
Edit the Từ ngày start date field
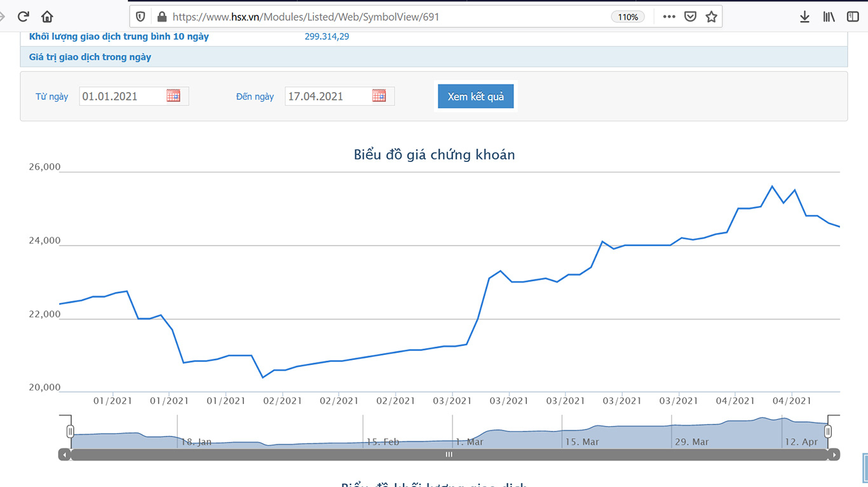pyautogui.click(x=122, y=97)
